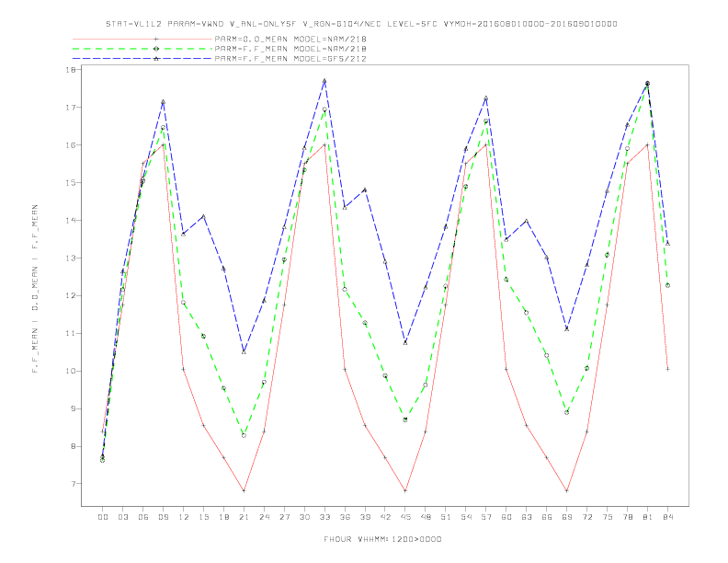
Task: Click x-axis forecast hour label 60
Action: tap(506, 517)
